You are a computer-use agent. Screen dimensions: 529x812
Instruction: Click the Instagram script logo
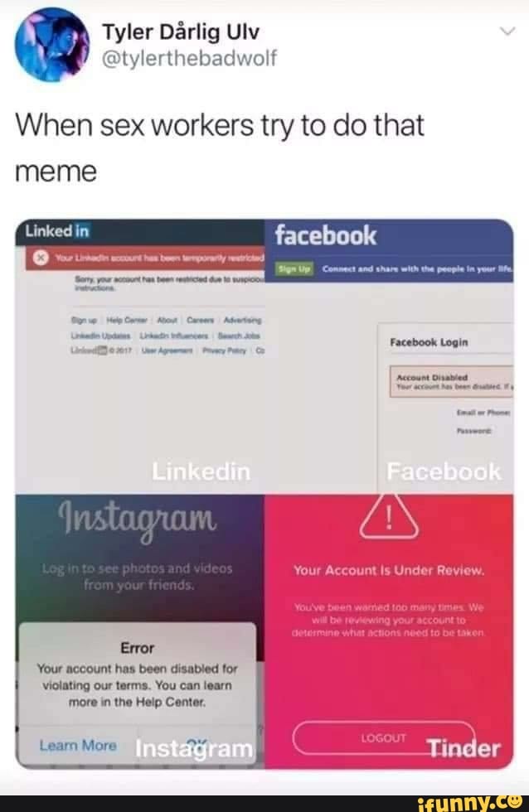(x=138, y=520)
